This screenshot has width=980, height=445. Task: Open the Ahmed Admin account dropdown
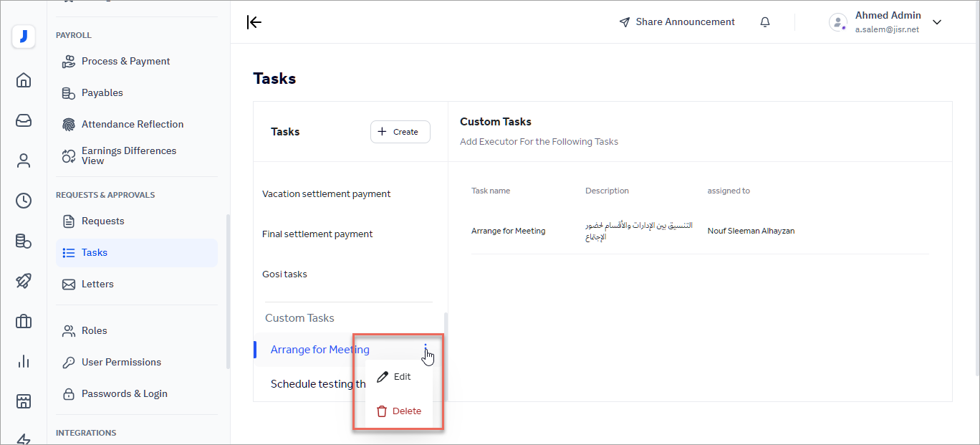tap(888, 21)
